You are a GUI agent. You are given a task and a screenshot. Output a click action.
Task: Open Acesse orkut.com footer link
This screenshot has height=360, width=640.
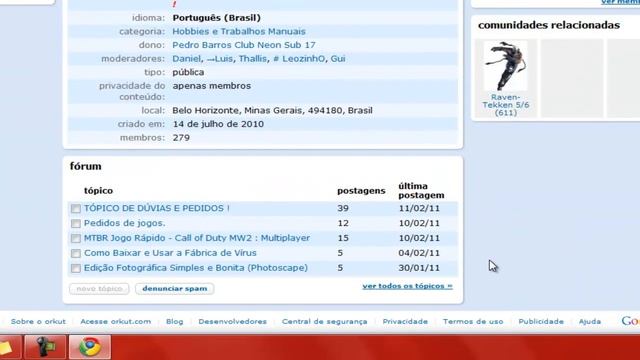click(116, 322)
